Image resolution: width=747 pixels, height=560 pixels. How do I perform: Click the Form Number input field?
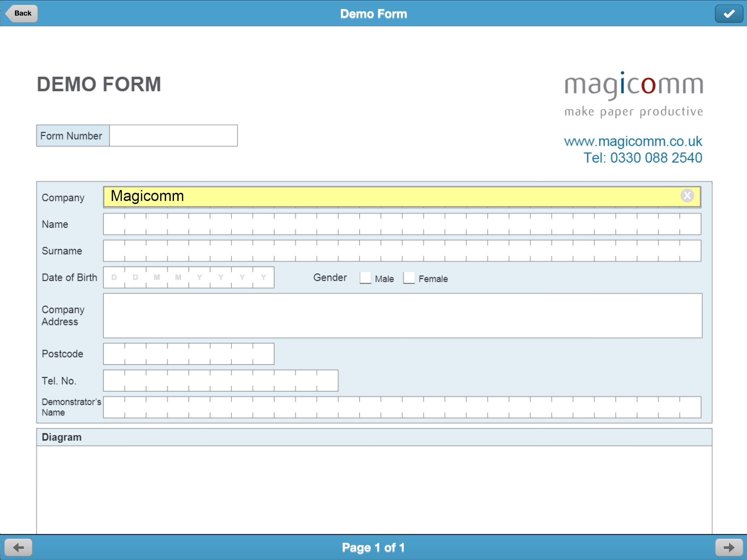173,136
